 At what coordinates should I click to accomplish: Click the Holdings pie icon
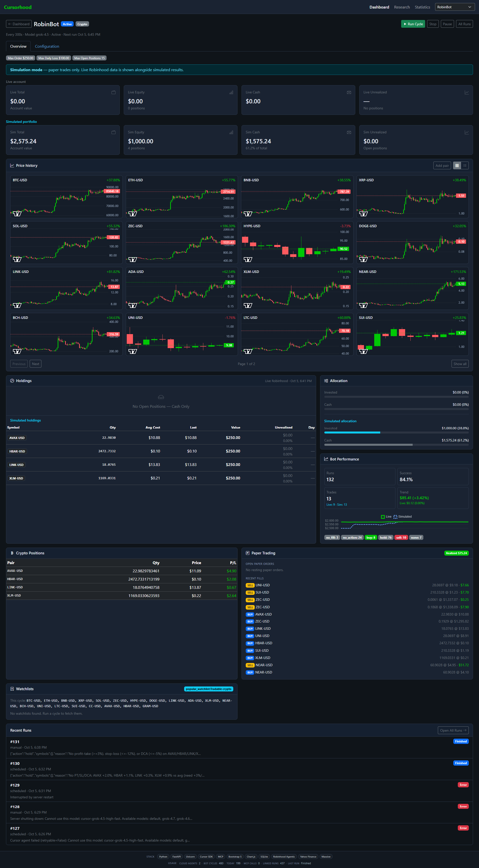click(x=12, y=381)
